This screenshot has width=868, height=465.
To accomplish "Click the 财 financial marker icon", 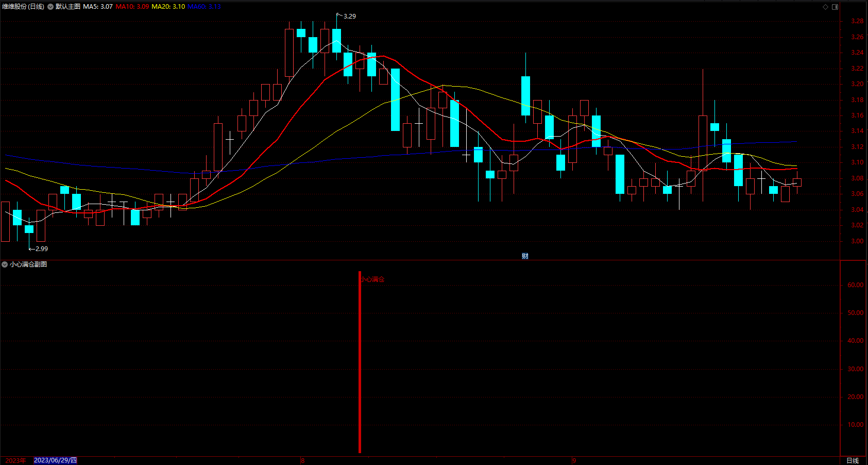I will [x=525, y=256].
